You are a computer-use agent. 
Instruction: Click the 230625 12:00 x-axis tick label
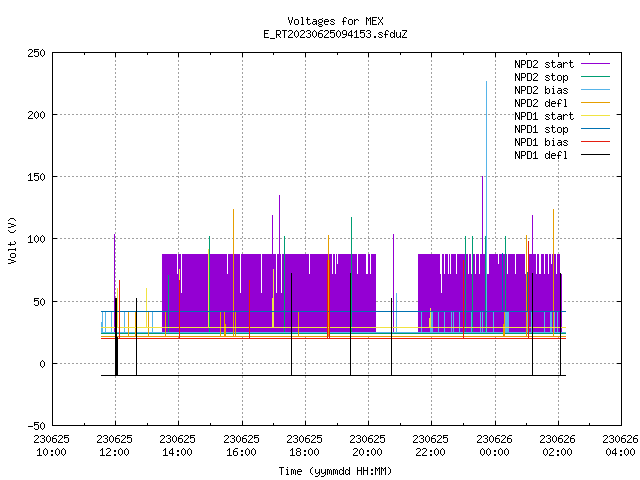pos(115,446)
